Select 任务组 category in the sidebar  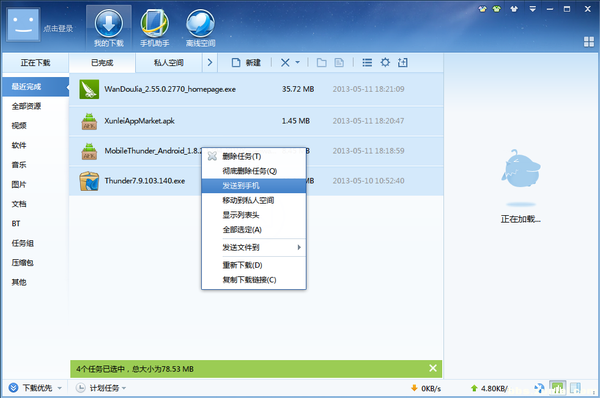point(23,243)
